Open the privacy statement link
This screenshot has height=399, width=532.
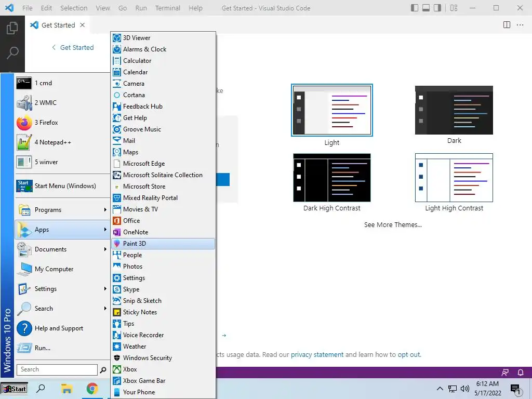coord(317,354)
